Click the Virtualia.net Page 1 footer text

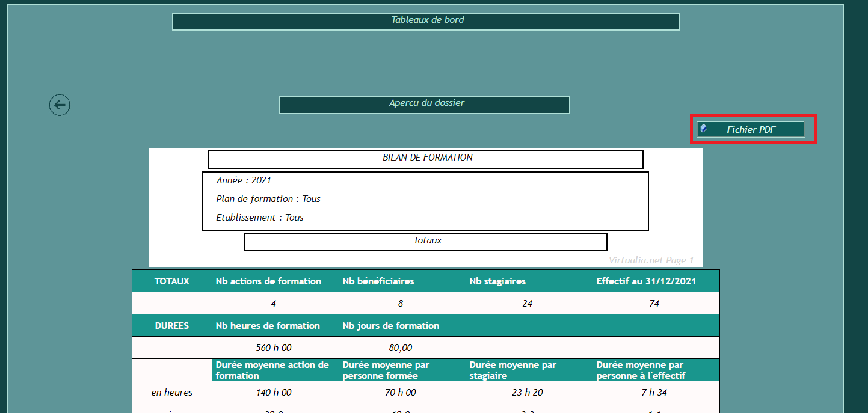tap(651, 260)
